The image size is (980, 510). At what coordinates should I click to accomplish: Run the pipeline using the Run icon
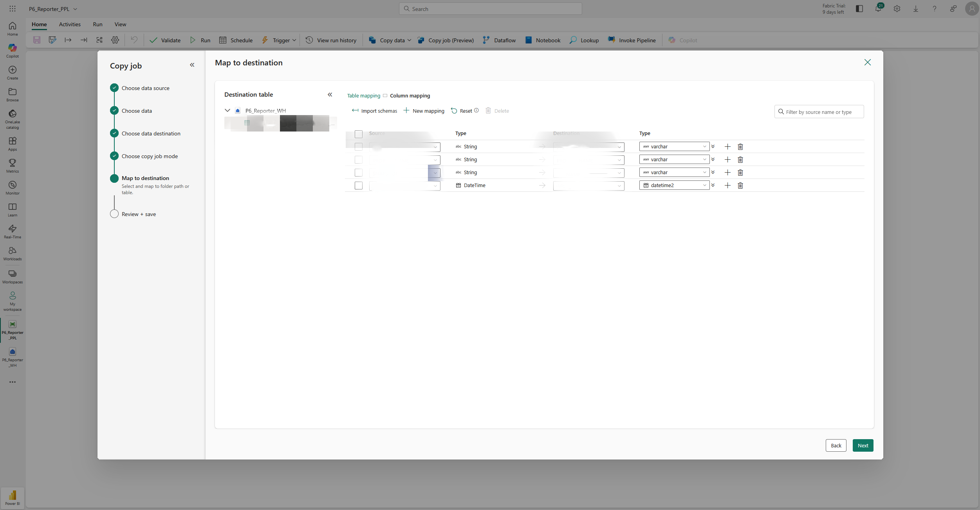(192, 40)
